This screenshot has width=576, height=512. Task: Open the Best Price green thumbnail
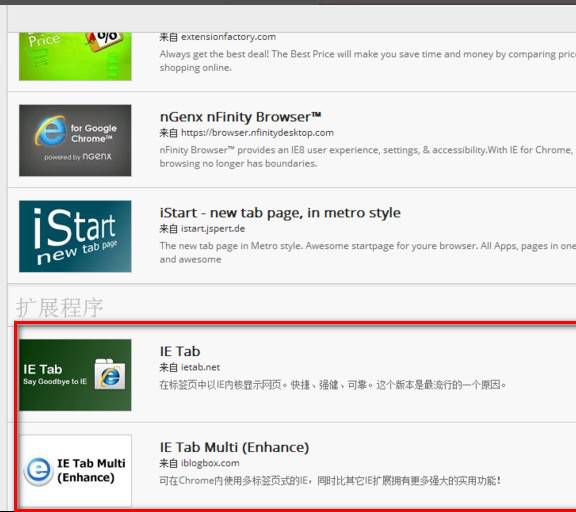75,56
